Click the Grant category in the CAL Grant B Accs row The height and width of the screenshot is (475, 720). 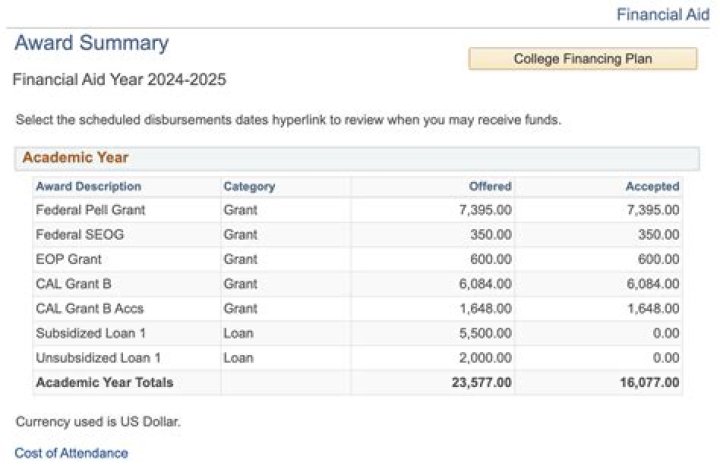click(x=240, y=309)
